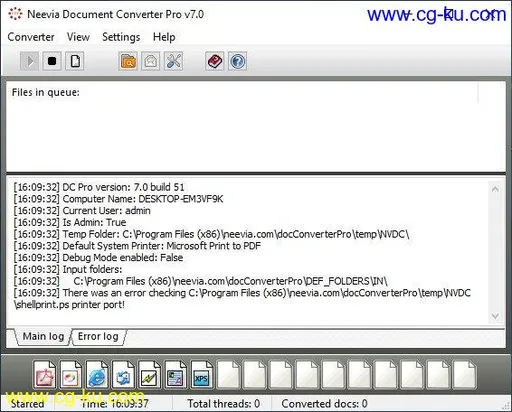
Task: Click the 'Is Admin: True' log line
Action: point(70,222)
